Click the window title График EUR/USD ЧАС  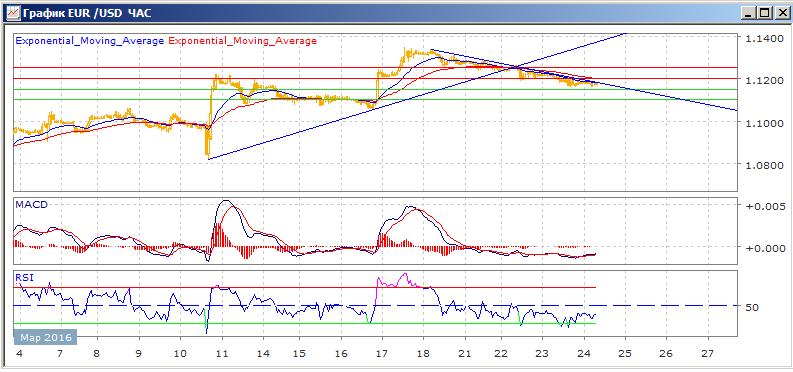(87, 13)
